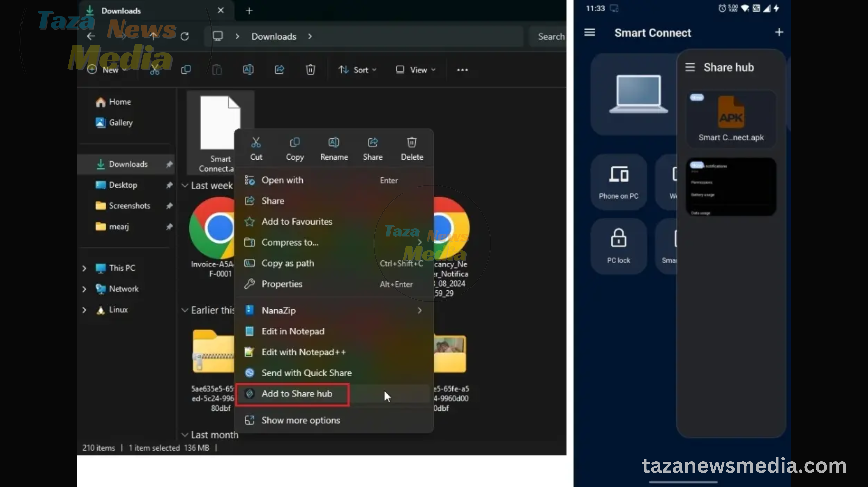
Task: Select Show more options
Action: pyautogui.click(x=334, y=420)
